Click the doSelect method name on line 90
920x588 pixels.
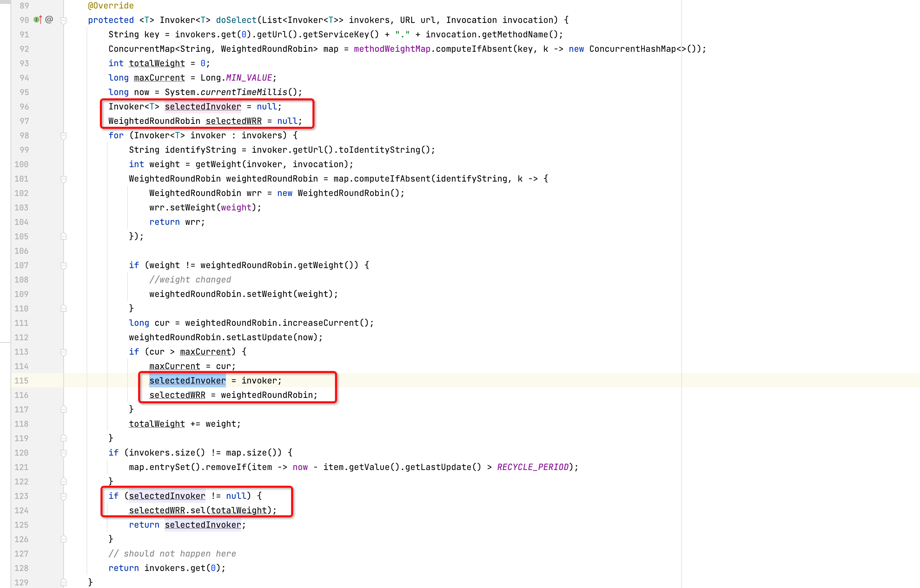tap(236, 20)
